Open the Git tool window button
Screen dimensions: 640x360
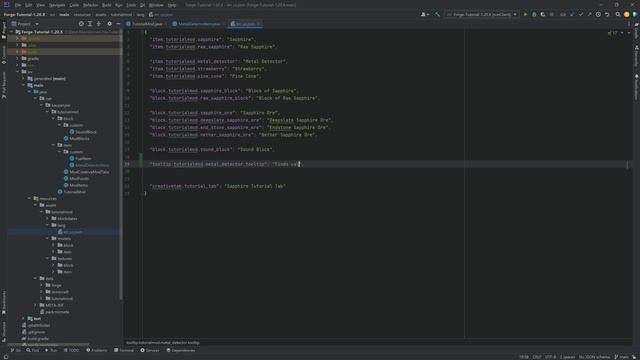(16, 350)
